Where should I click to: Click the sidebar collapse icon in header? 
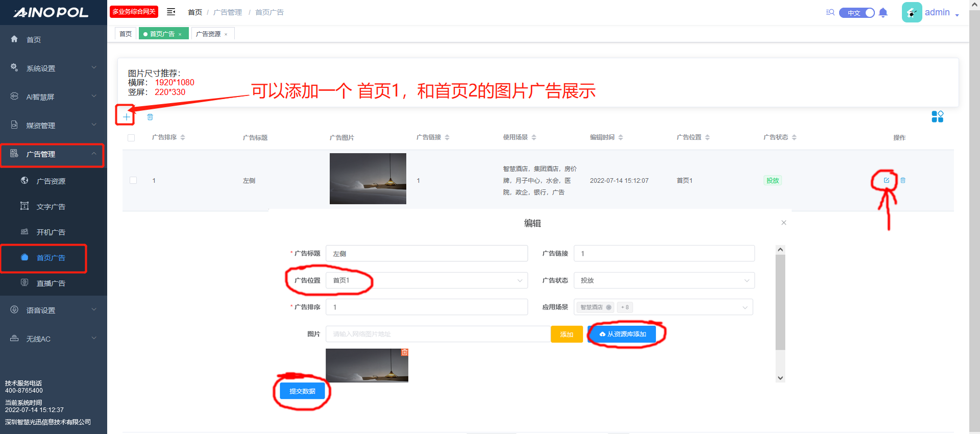[x=171, y=12]
